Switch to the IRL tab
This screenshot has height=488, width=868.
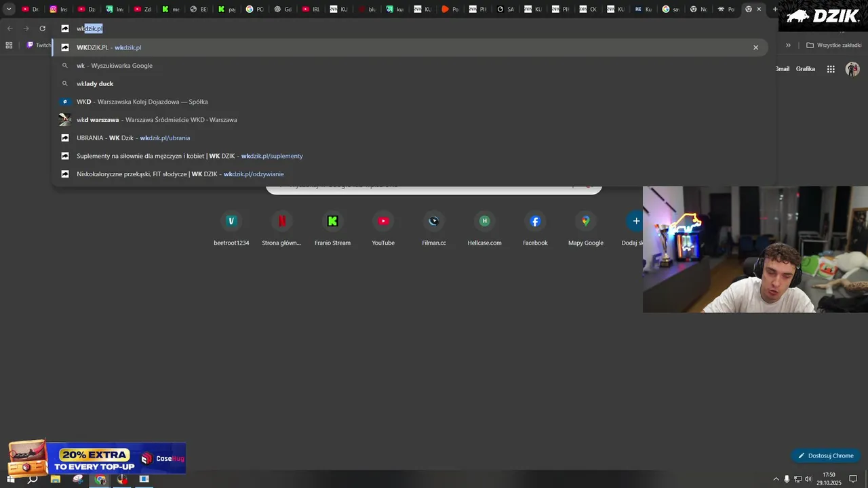pos(311,9)
